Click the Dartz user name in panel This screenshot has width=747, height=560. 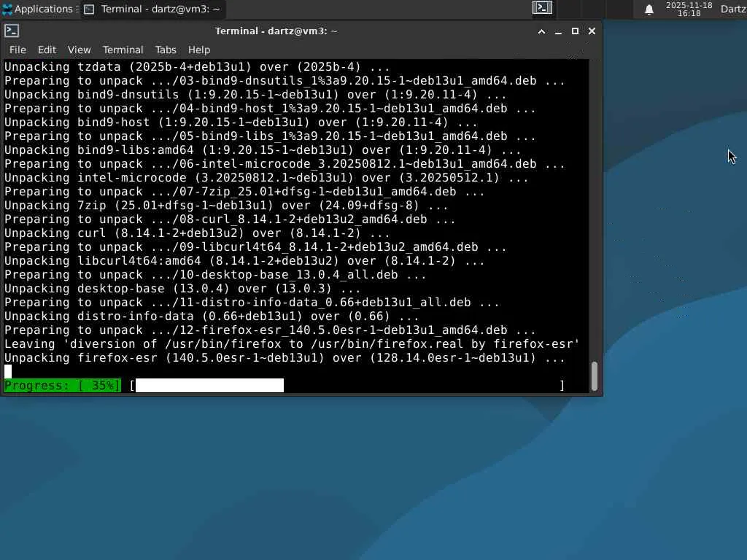click(734, 9)
